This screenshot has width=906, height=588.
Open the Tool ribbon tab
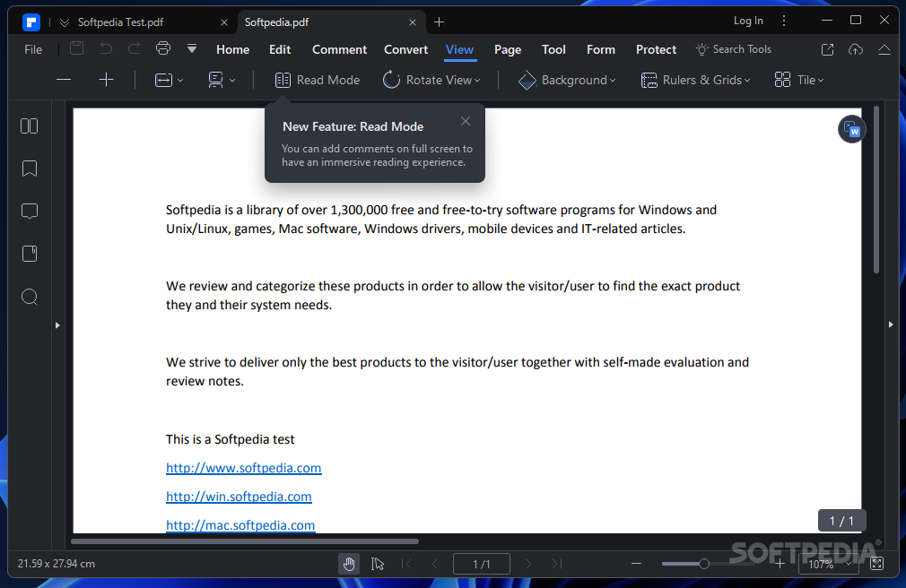(x=553, y=49)
